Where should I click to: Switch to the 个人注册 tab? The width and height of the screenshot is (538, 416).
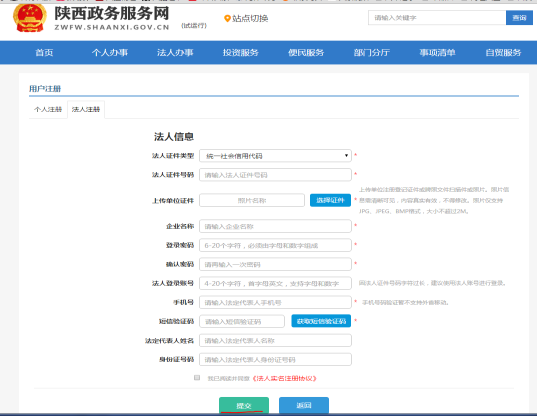point(48,109)
